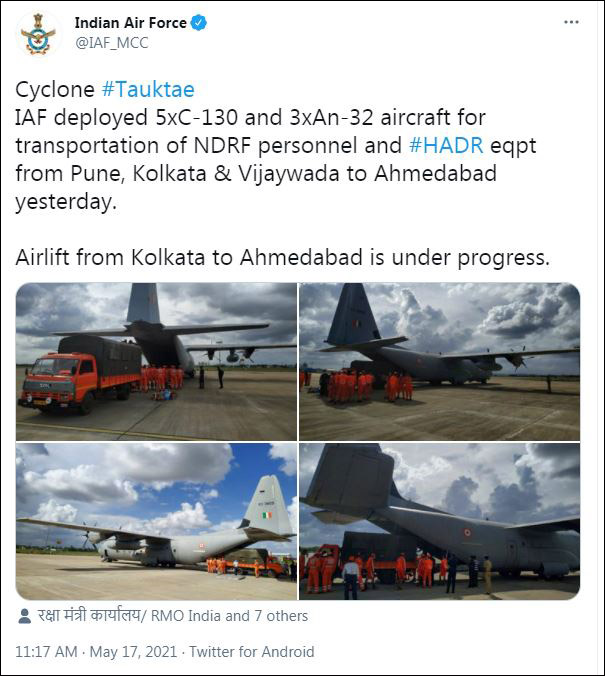Click the word "Cyclone" in the tweet
Screen dimensions: 605x676
55,89
